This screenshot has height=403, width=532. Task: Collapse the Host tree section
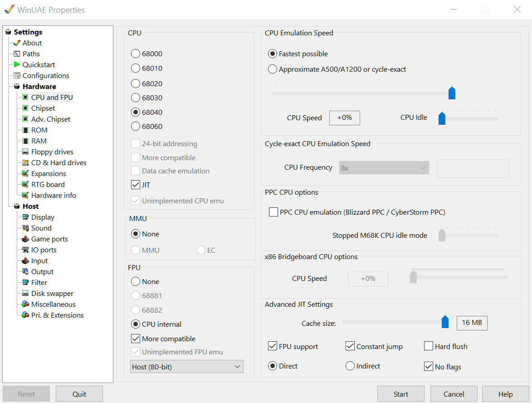click(17, 206)
